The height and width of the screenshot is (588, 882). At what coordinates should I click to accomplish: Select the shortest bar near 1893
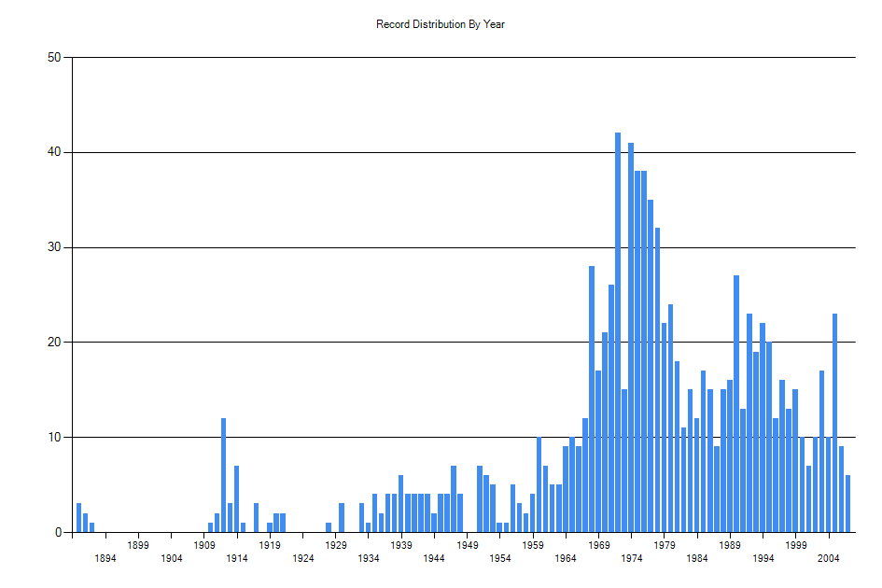91,527
